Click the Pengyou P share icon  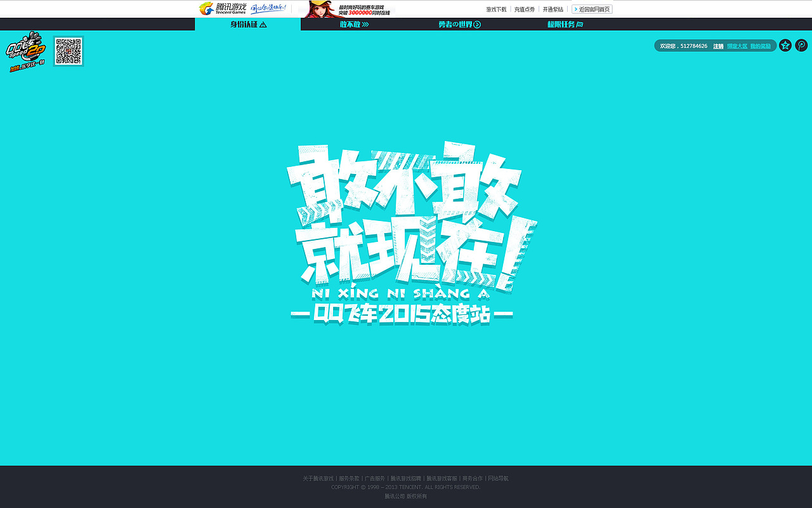[802, 45]
